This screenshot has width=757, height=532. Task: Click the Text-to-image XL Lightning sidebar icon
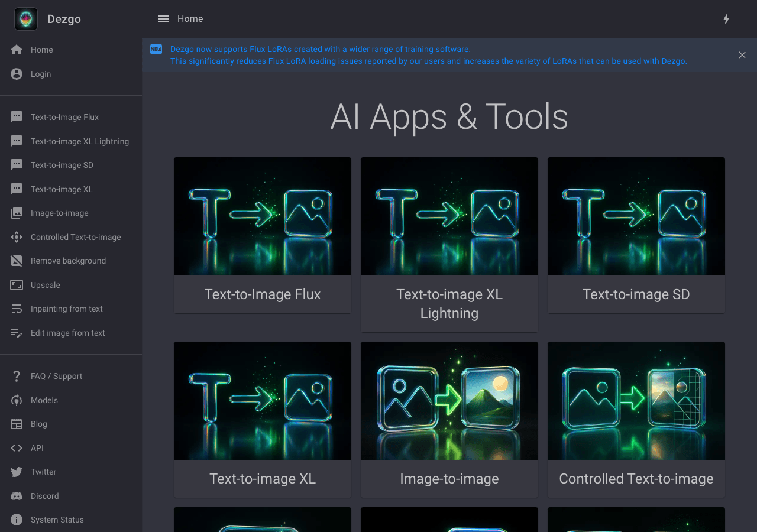(x=17, y=141)
